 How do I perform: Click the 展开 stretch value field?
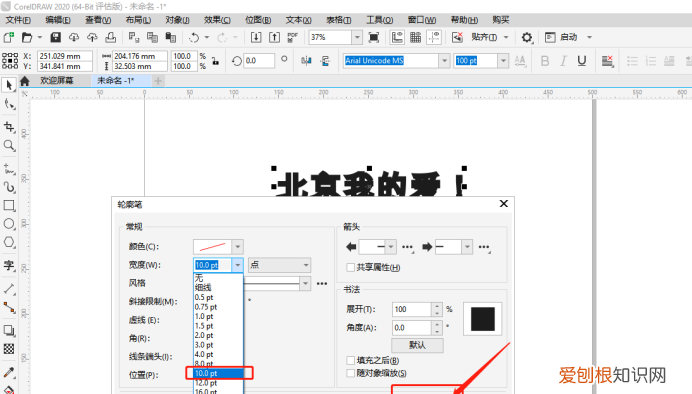pyautogui.click(x=411, y=309)
